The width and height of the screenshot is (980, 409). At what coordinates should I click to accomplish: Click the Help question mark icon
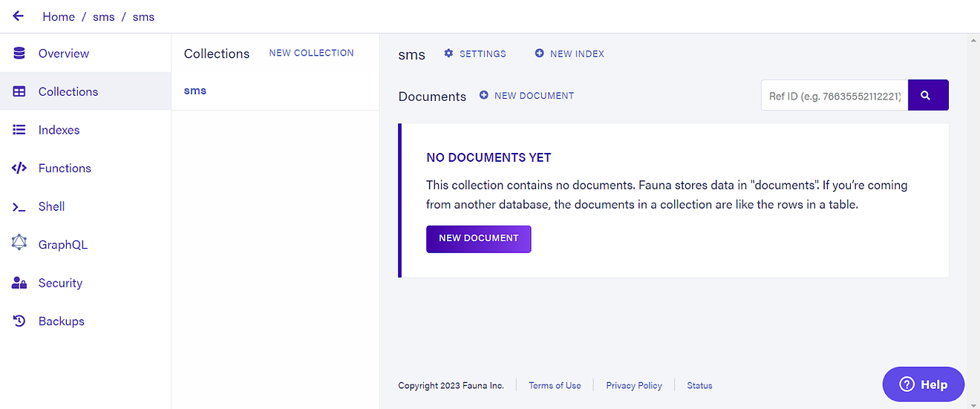906,385
